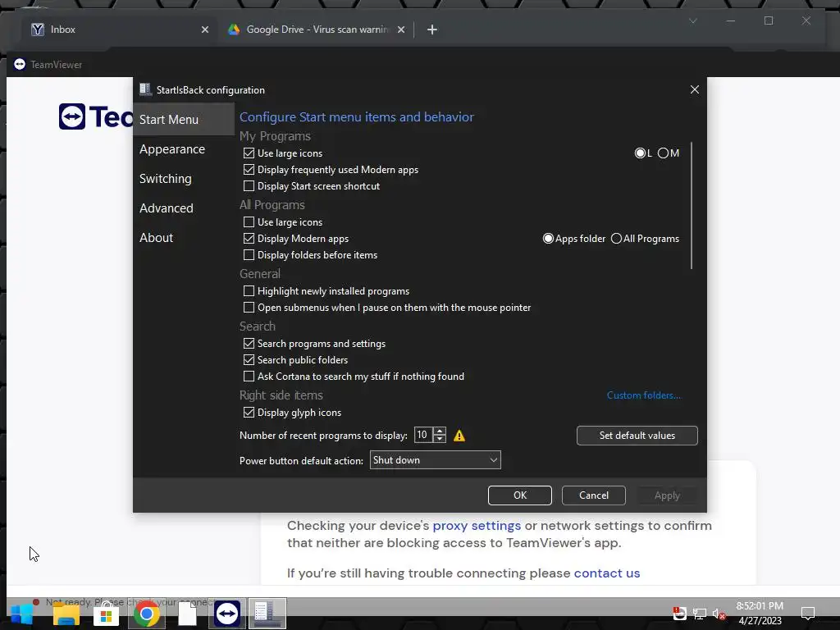Uncheck My Programs Use large icons
The width and height of the screenshot is (840, 630).
coord(249,153)
